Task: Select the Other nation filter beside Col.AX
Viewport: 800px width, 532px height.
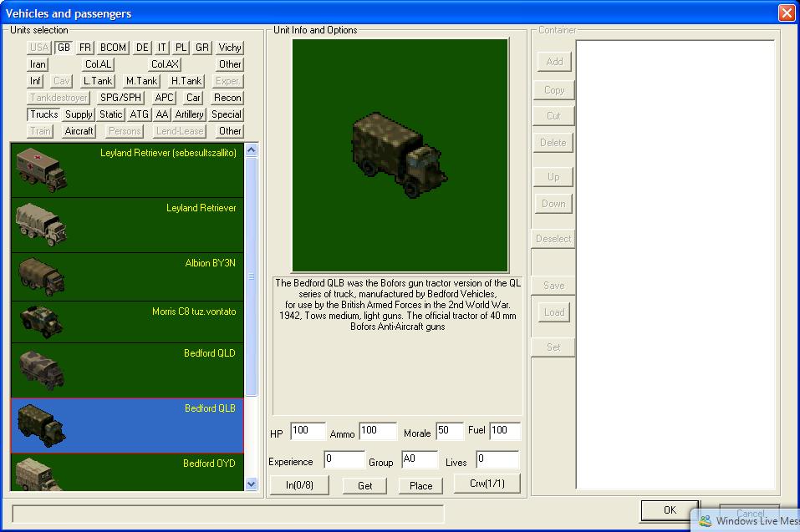Action: pyautogui.click(x=230, y=64)
